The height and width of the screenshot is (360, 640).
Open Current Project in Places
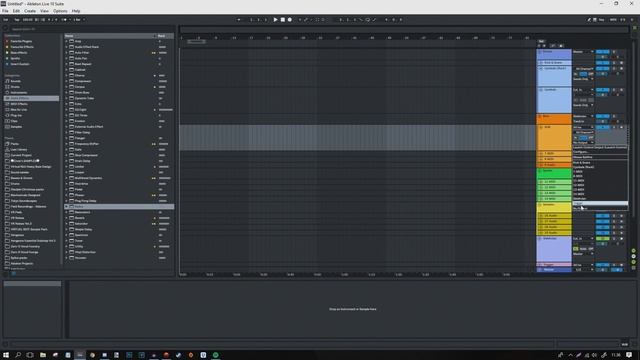[21, 156]
